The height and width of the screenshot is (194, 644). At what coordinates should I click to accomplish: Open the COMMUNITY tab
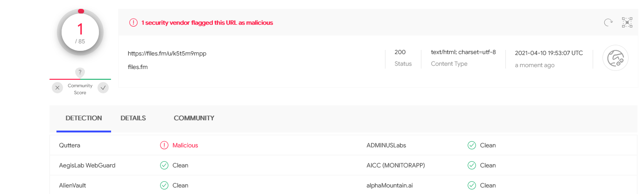pos(194,118)
